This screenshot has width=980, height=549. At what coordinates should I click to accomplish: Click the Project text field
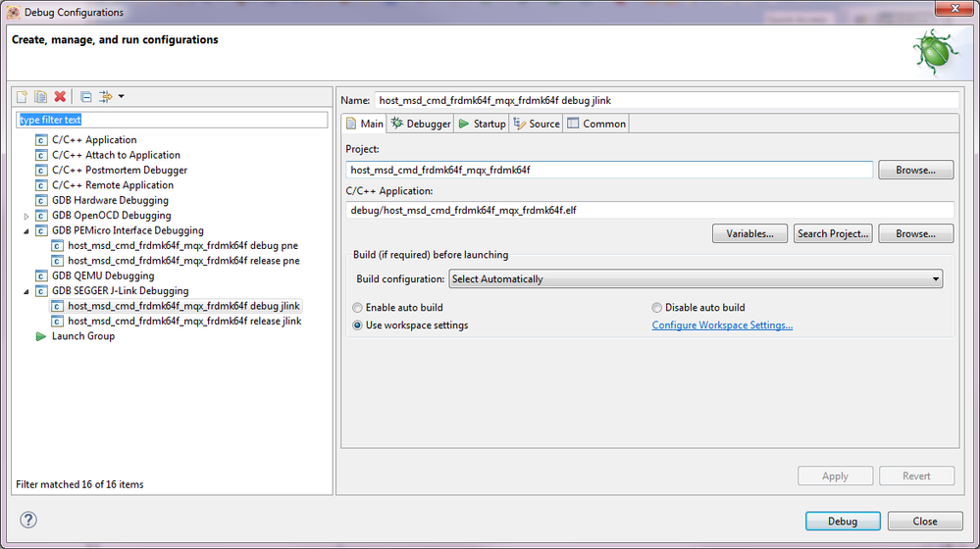(x=609, y=170)
